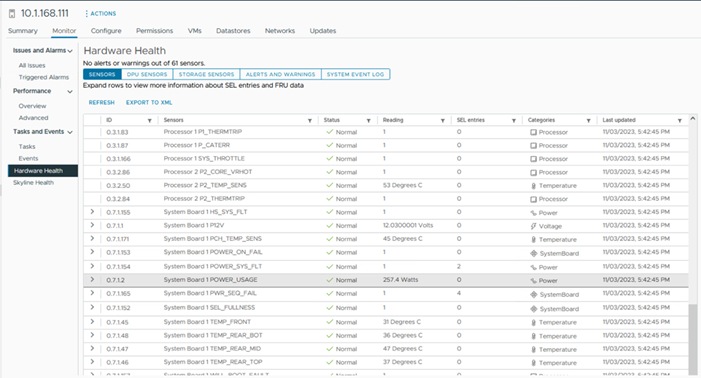Expand the System Board 1 HS_SYS_FLT row
The height and width of the screenshot is (378, 701).
(92, 212)
